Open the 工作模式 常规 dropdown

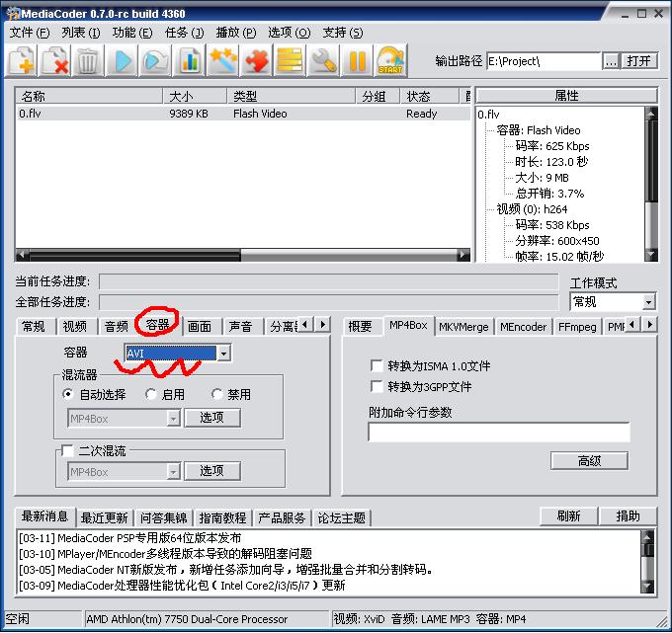[649, 302]
